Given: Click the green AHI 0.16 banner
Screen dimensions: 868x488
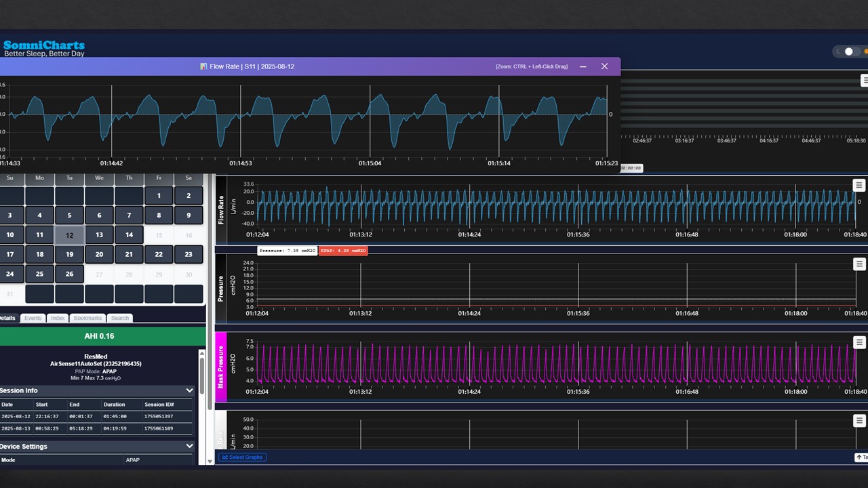Looking at the screenshot, I should (99, 335).
